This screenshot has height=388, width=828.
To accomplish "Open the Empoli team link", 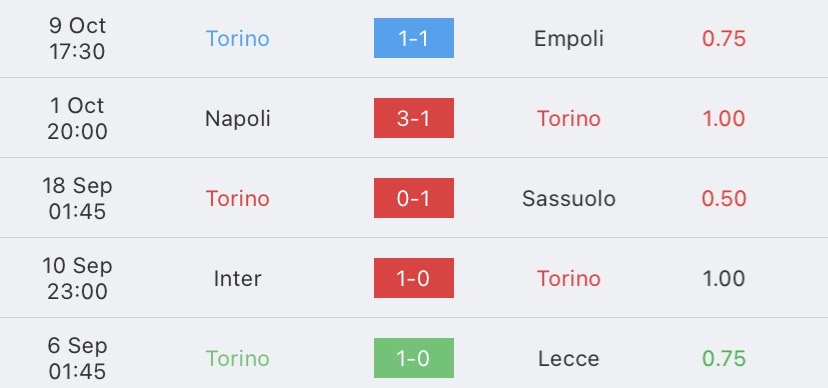I will pyautogui.click(x=569, y=39).
